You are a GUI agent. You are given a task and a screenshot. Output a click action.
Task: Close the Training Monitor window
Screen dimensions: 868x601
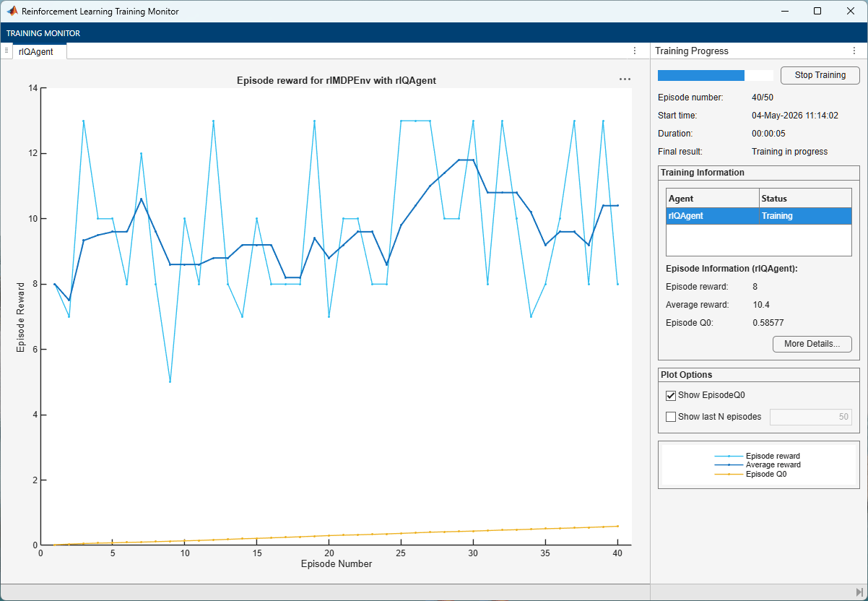(x=851, y=11)
